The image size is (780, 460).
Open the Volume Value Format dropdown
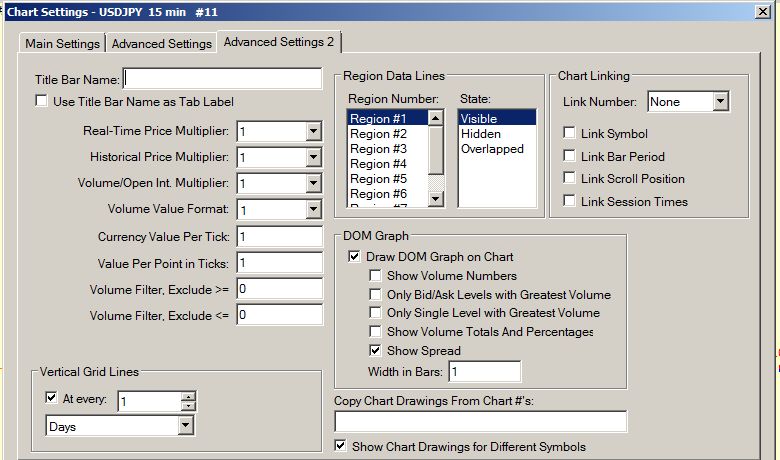[x=313, y=210]
